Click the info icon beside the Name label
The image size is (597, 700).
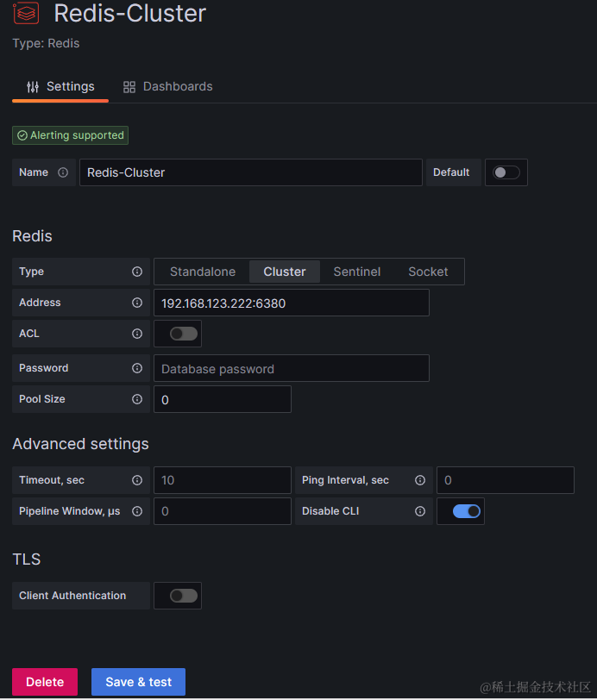point(63,172)
